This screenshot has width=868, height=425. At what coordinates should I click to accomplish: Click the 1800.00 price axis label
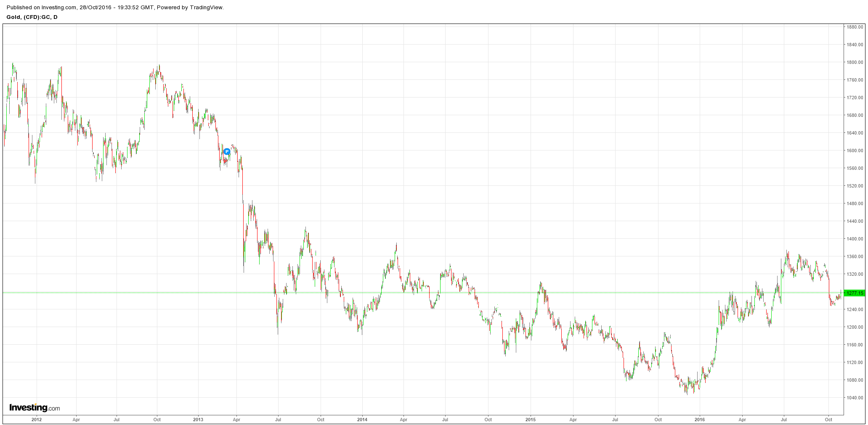point(855,62)
